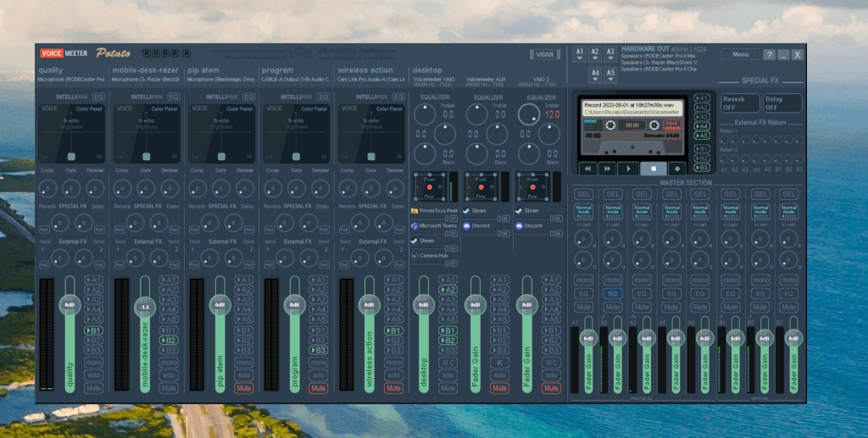Toggle the highlighted EQ on master bus A2
This screenshot has height=438, width=868.
click(x=613, y=294)
